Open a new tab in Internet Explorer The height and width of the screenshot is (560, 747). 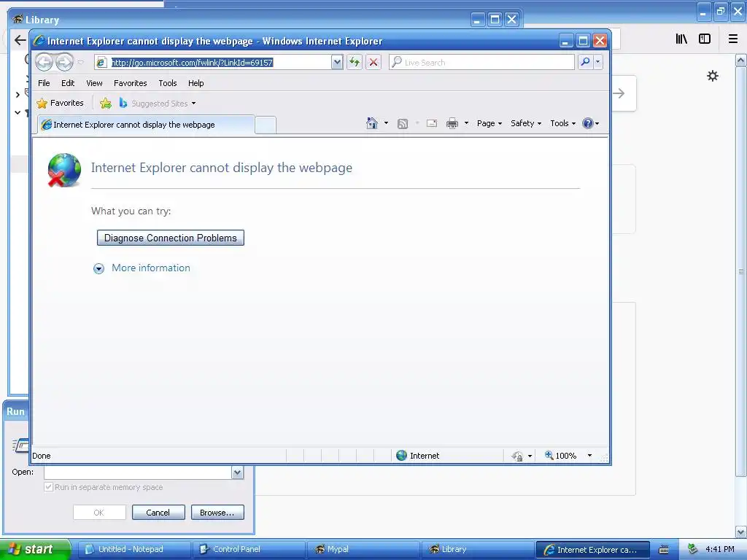pos(266,125)
